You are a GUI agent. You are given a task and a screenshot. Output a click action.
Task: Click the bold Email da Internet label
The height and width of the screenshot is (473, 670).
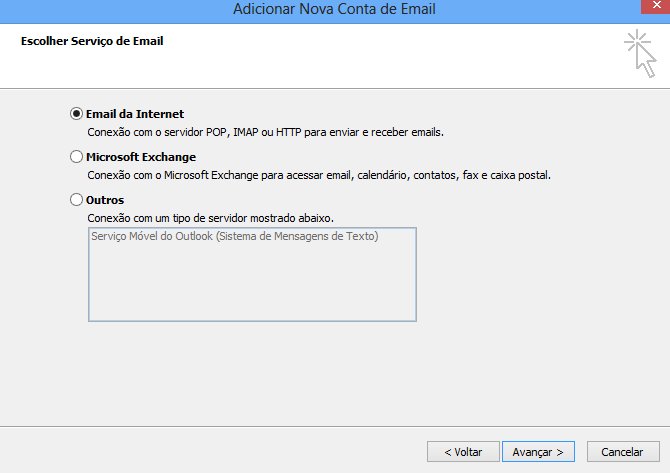pos(135,114)
